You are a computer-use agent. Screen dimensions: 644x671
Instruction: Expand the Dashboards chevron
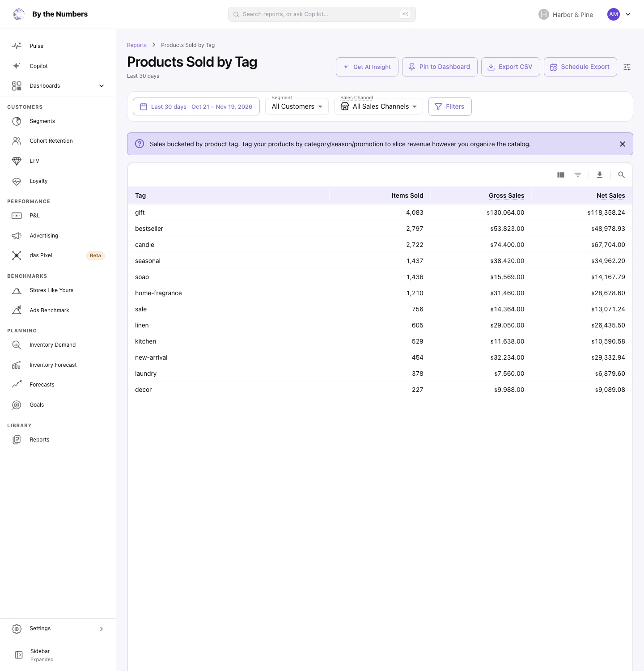click(x=102, y=86)
